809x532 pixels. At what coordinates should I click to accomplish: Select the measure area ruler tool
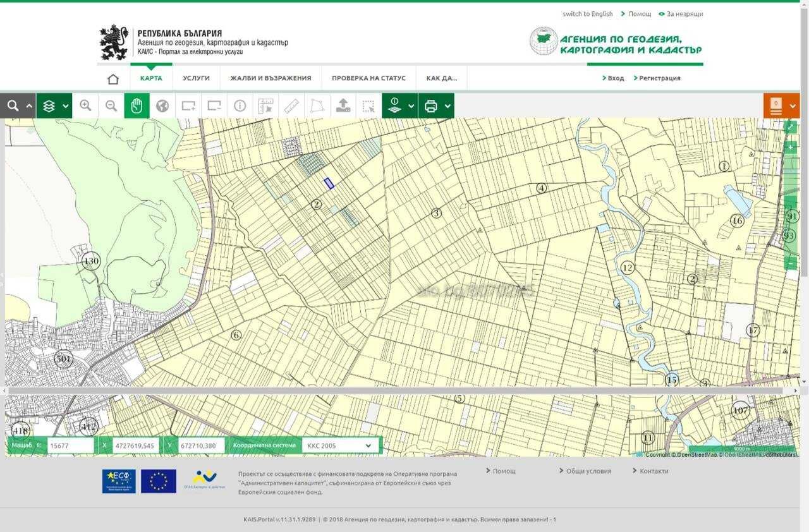pyautogui.click(x=265, y=106)
